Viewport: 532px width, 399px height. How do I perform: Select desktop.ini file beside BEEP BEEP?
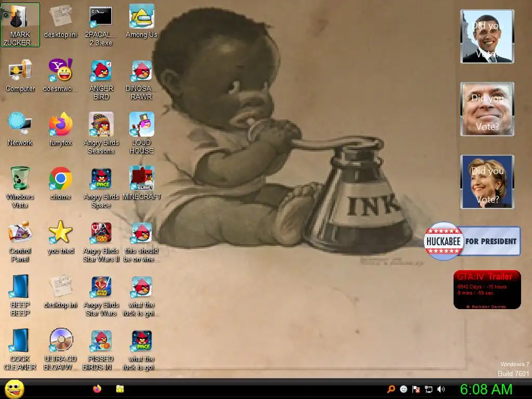click(60, 291)
